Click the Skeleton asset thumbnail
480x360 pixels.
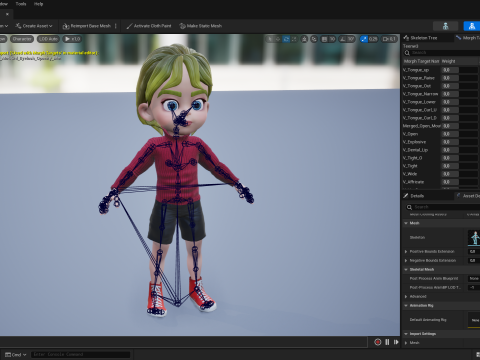(x=474, y=237)
